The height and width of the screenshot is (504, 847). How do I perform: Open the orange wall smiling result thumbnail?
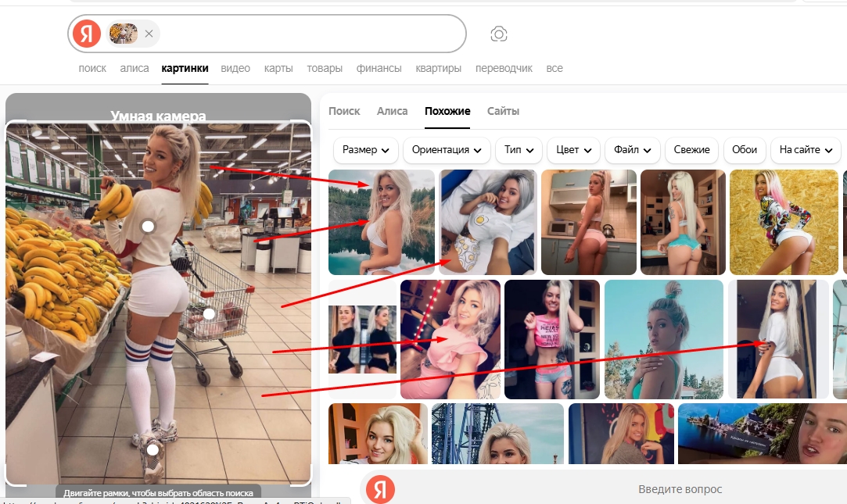[378, 434]
